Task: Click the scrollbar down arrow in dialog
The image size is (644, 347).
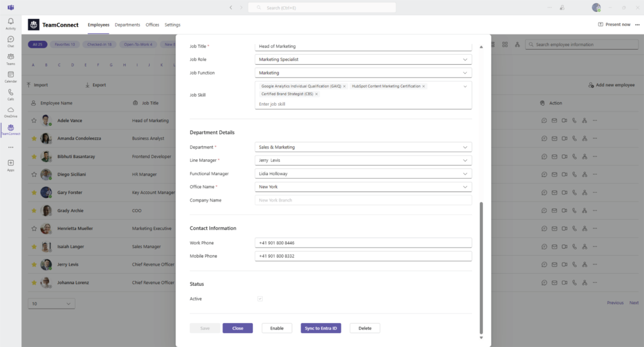Action: [481, 338]
